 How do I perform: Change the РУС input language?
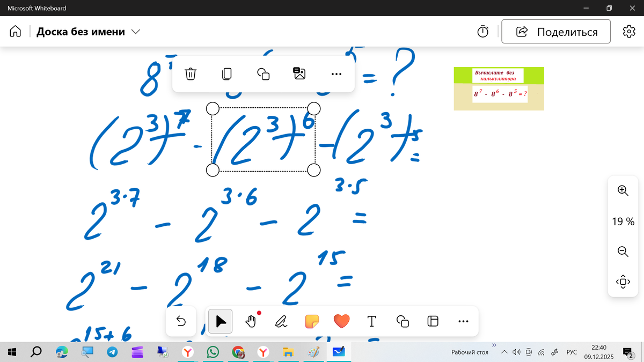(x=572, y=352)
